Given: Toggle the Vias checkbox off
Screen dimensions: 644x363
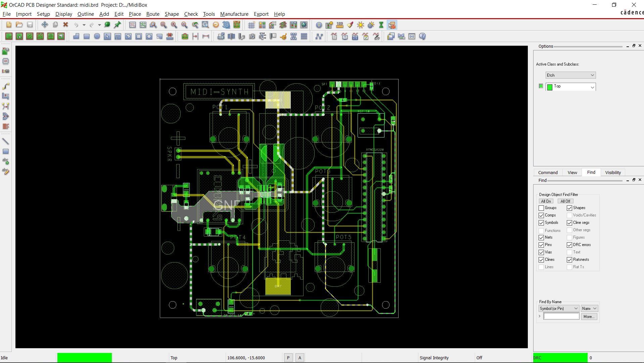Looking at the screenshot, I should point(541,252).
